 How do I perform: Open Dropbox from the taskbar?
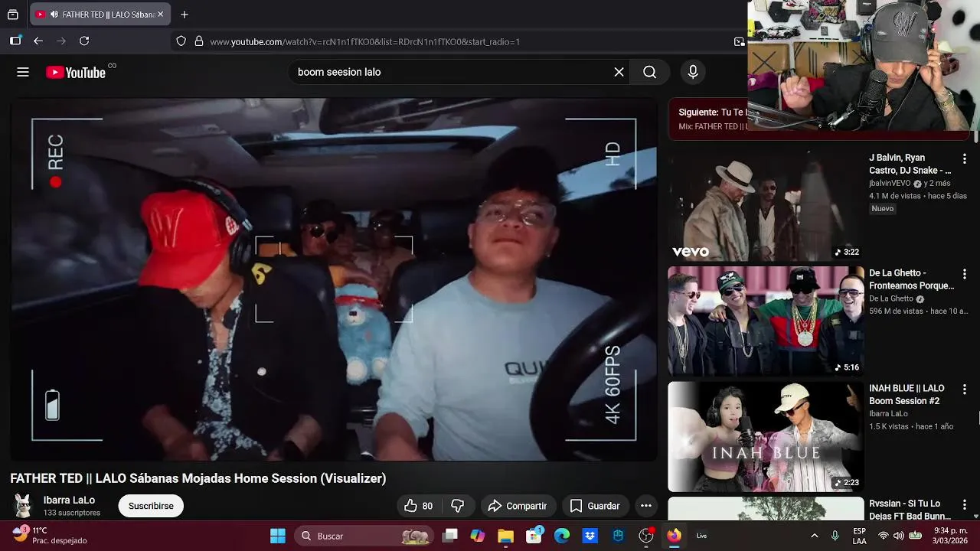[x=590, y=536]
